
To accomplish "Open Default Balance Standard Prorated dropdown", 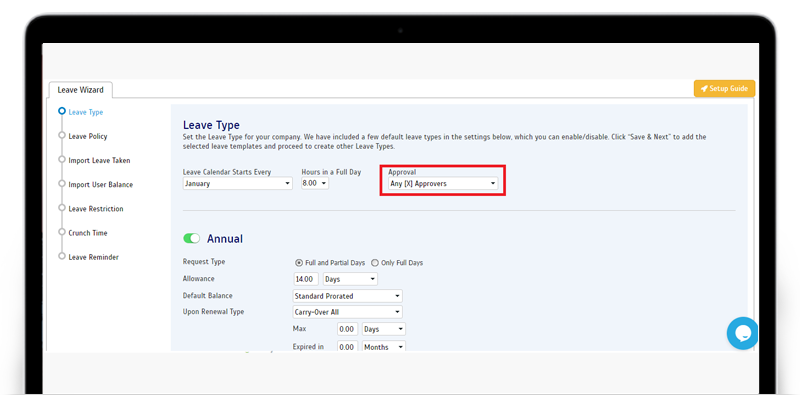I will click(x=347, y=296).
